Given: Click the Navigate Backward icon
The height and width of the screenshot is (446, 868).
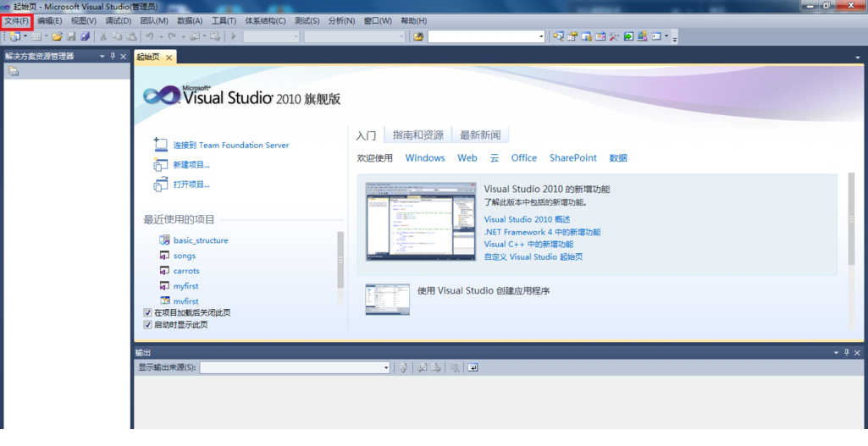Looking at the screenshot, I should (x=195, y=36).
